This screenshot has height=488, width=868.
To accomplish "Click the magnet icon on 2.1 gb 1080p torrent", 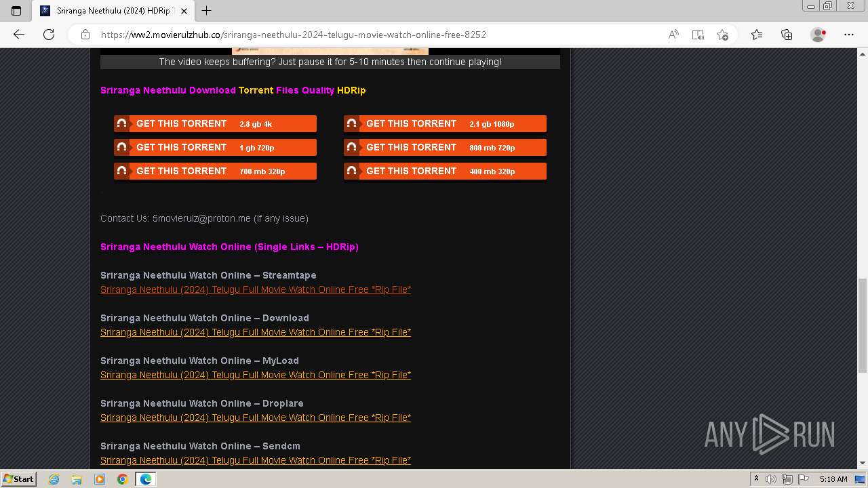I will (x=351, y=123).
